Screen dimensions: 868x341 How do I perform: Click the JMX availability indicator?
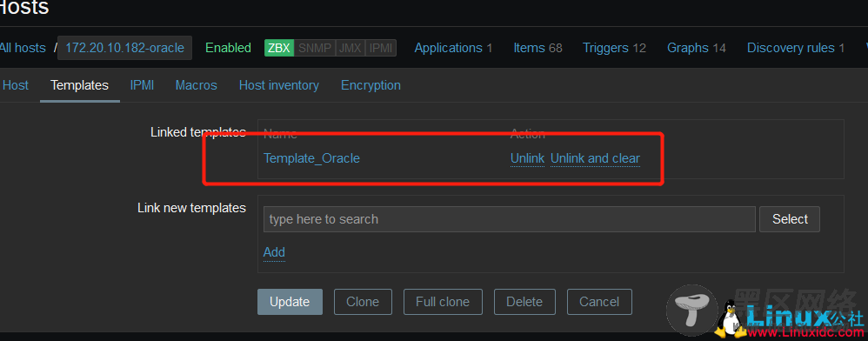click(x=350, y=48)
